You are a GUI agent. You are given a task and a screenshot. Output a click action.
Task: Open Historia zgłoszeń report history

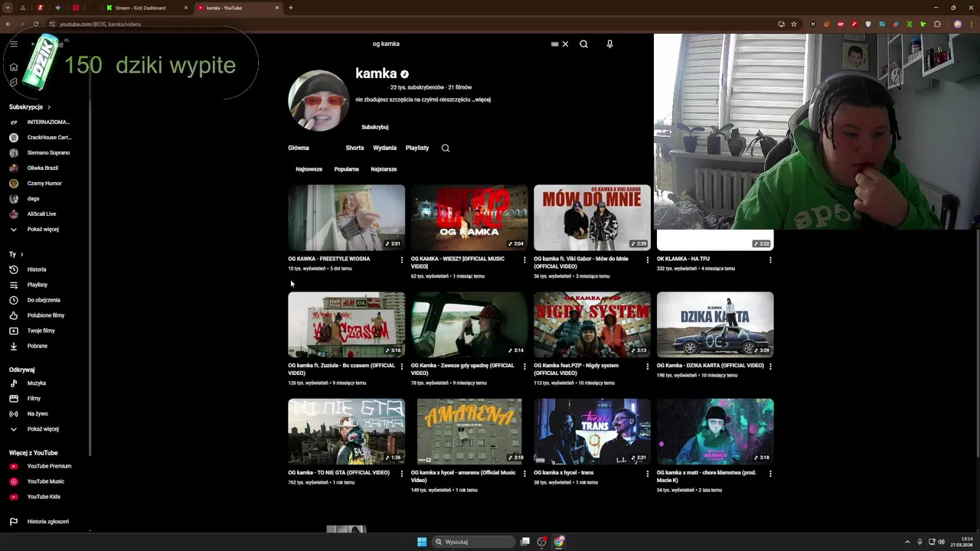tap(47, 521)
